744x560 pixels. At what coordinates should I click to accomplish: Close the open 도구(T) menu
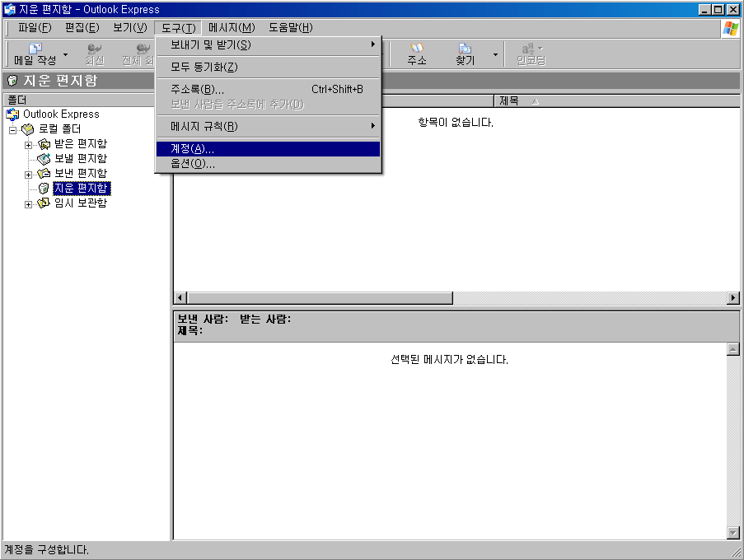click(x=179, y=28)
